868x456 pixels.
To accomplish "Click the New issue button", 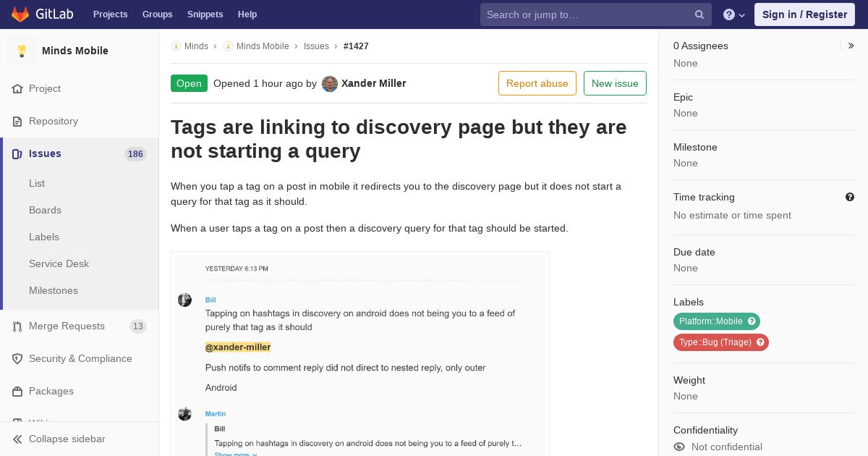I will point(615,83).
